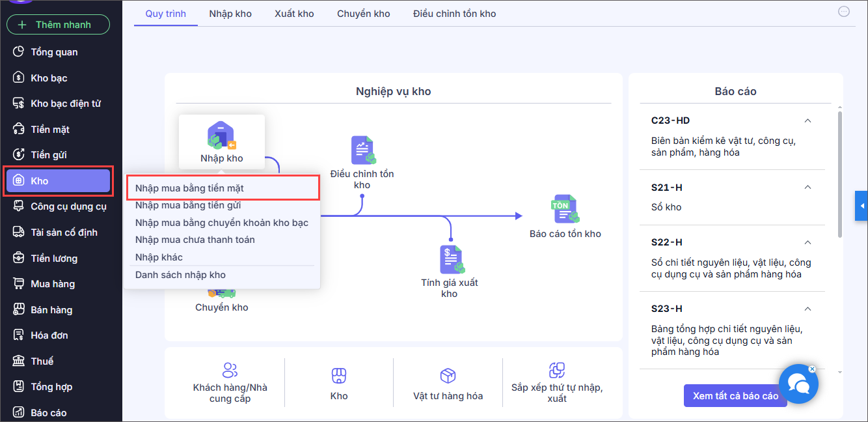
Task: Collapse the C23-HD report section
Action: coord(807,120)
